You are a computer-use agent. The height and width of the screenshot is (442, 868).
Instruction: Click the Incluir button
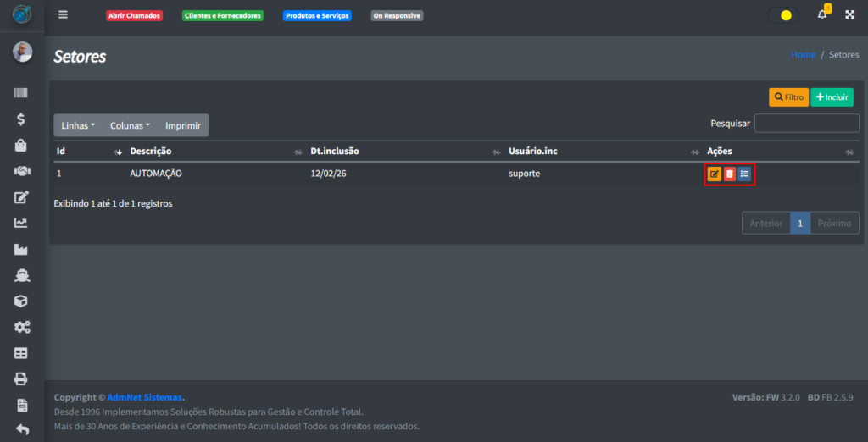coord(832,97)
